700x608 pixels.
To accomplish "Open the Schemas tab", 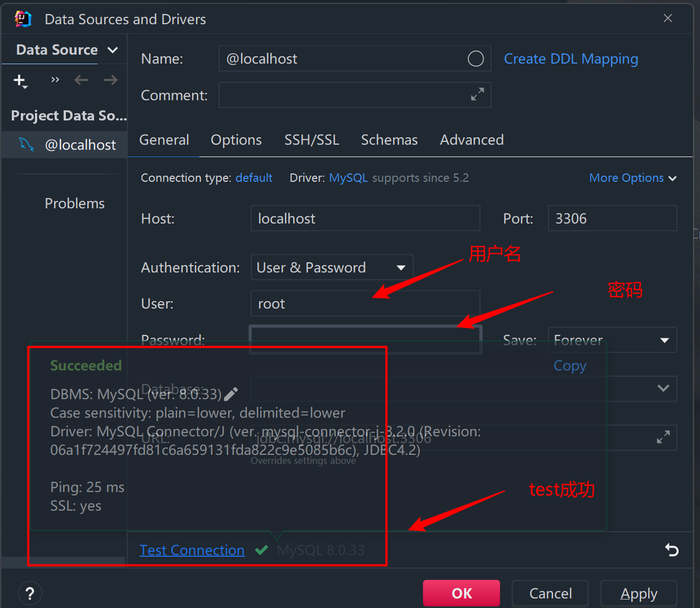I will coord(389,140).
